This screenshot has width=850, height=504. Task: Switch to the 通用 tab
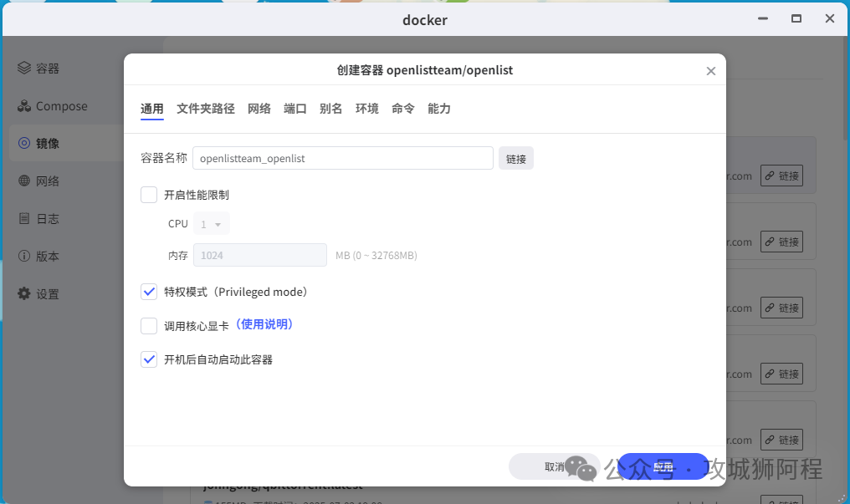pos(151,109)
